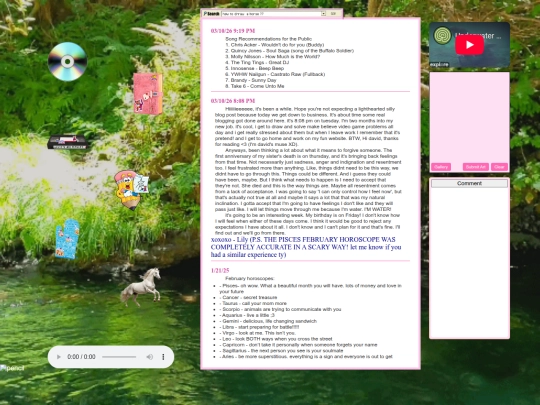
Task: Click the Libra - preparing for battle line
Action: [259, 327]
